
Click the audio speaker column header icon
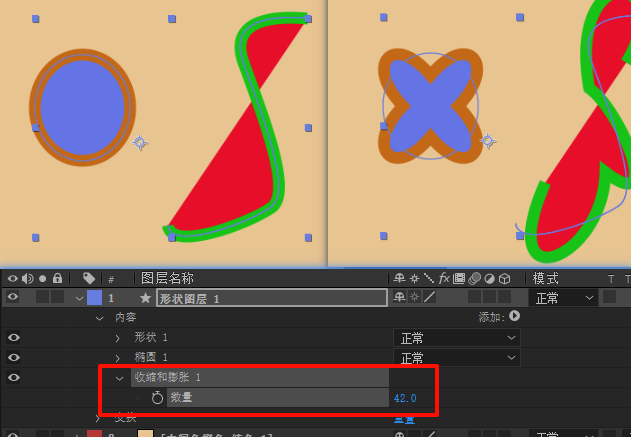click(x=28, y=278)
